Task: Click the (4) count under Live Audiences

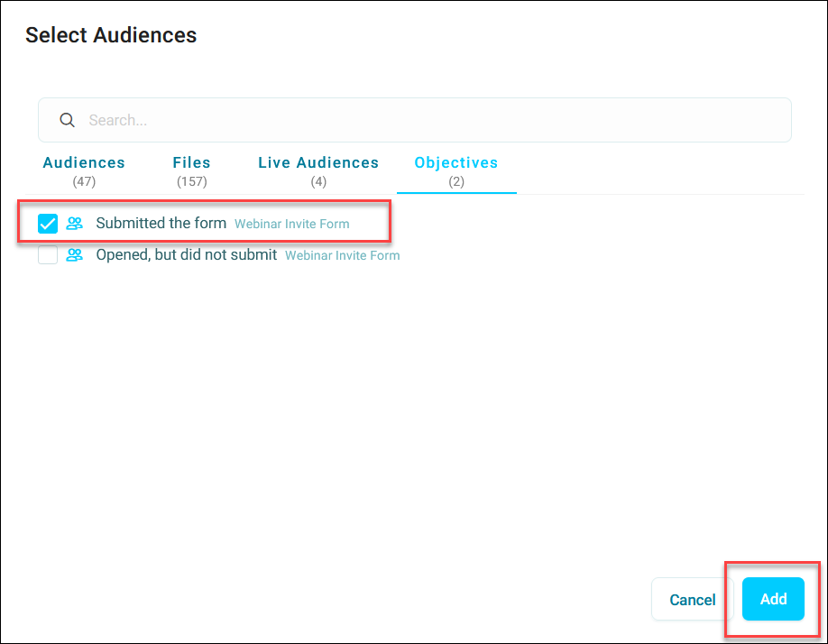Action: click(318, 181)
